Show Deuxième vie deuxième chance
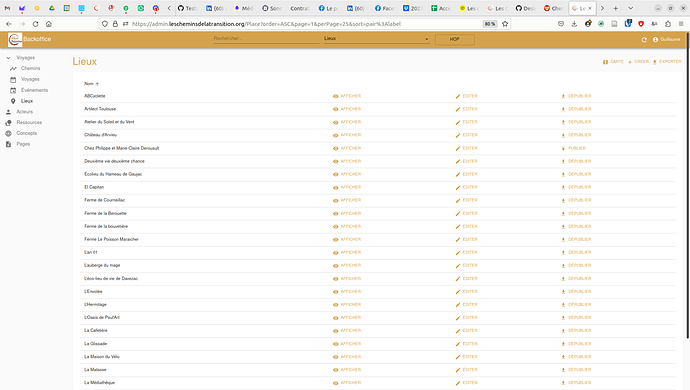The width and height of the screenshot is (690, 390). 347,161
